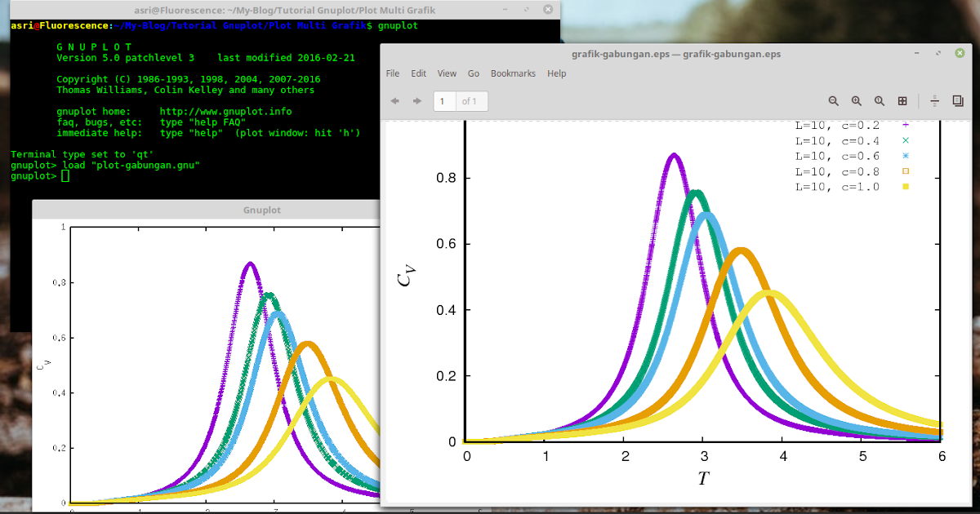Open the File menu in the document viewer
Screen dimensions: 980x514
392,73
